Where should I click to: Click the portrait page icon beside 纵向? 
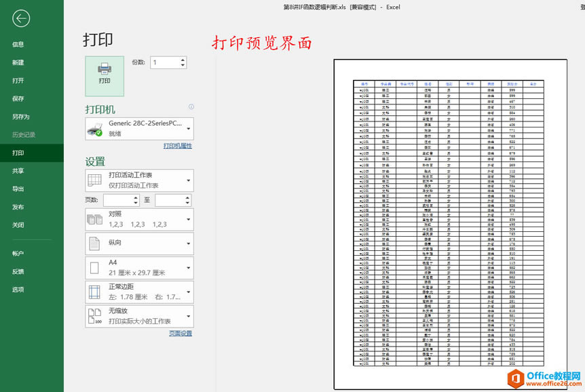[94, 243]
